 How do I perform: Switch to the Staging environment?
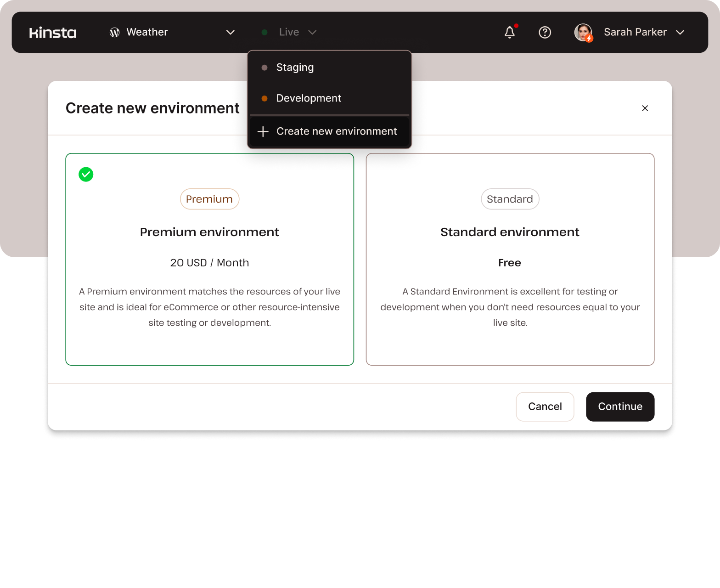(295, 68)
